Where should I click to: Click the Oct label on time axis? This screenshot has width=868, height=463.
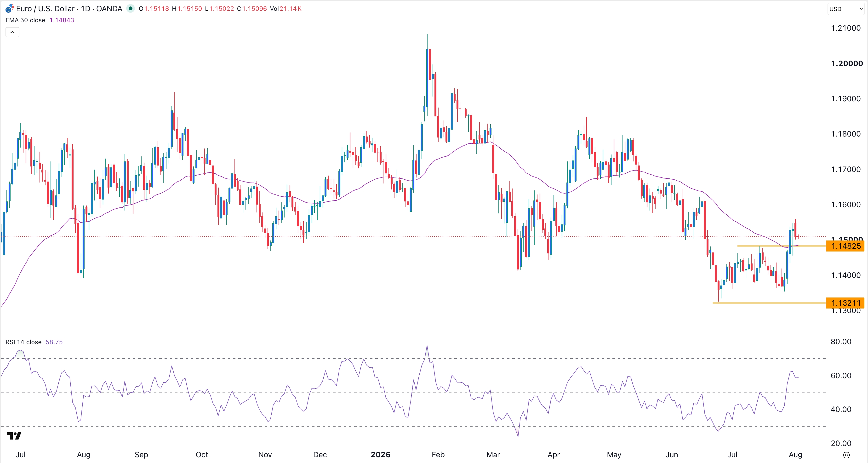click(x=202, y=455)
